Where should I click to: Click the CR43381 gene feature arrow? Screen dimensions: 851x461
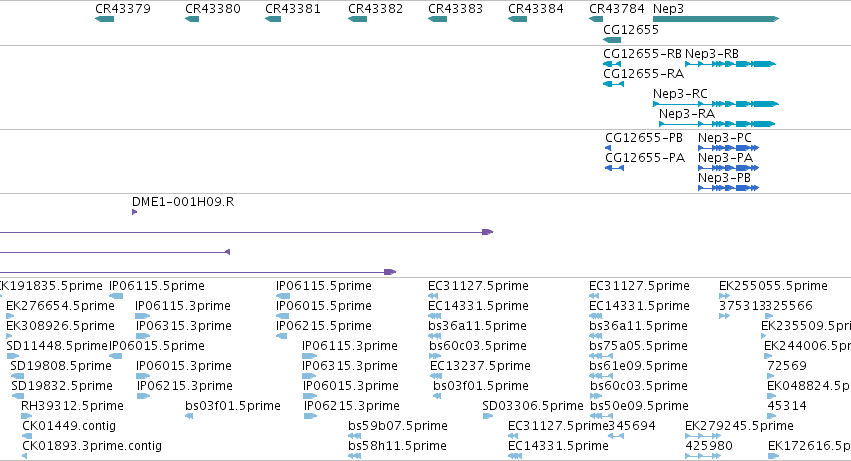(x=273, y=19)
